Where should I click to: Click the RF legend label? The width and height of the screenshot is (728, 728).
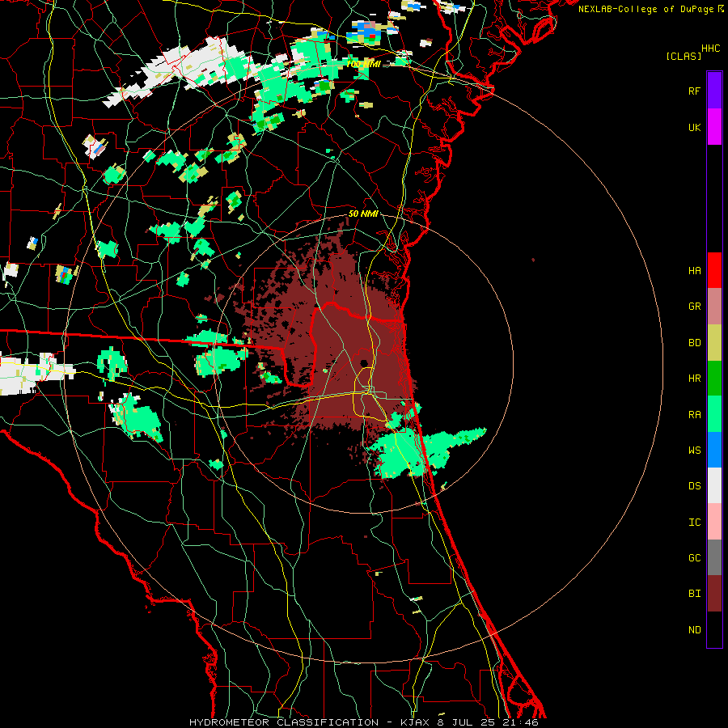pyautogui.click(x=695, y=91)
